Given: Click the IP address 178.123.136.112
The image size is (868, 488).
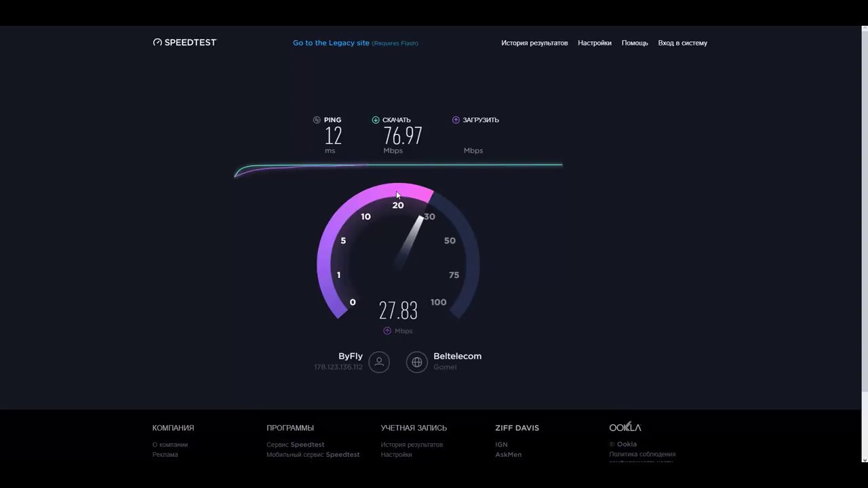Looking at the screenshot, I should point(338,367).
